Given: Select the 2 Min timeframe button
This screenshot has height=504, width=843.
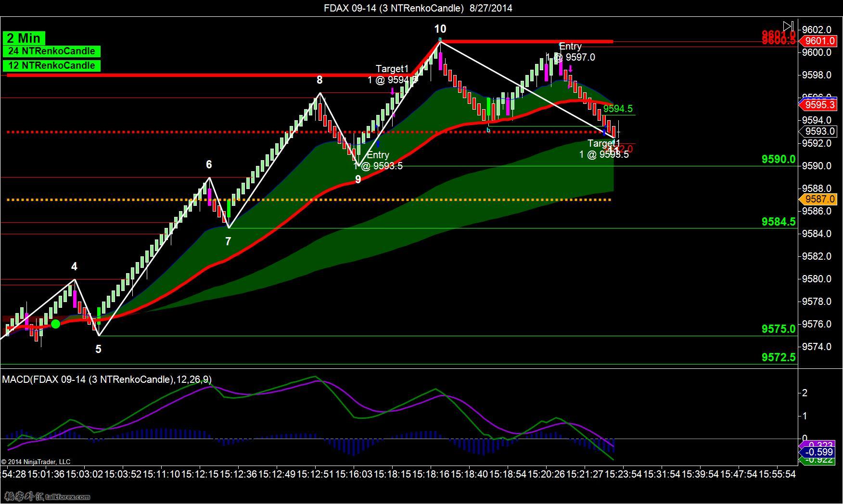Looking at the screenshot, I should click(23, 38).
